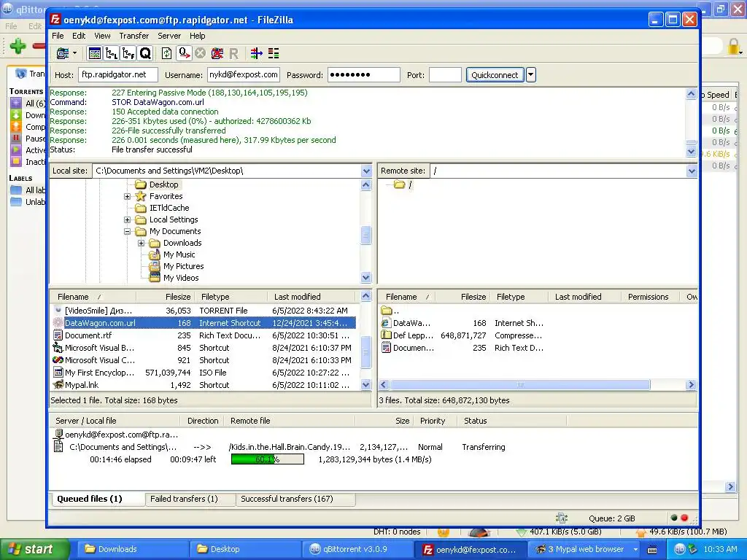747x560 pixels.
Task: Open the Remote site path dropdown
Action: (x=692, y=171)
